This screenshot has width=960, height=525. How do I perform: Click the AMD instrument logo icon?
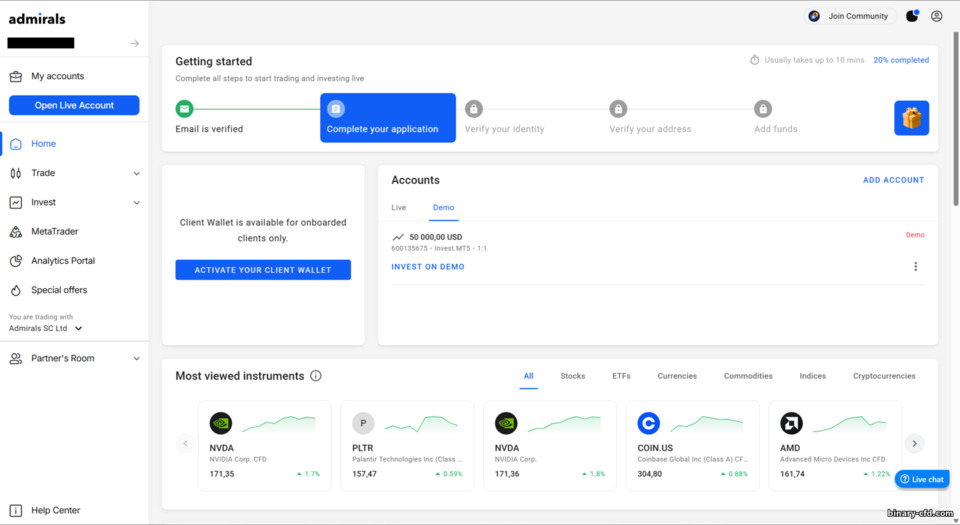click(791, 423)
